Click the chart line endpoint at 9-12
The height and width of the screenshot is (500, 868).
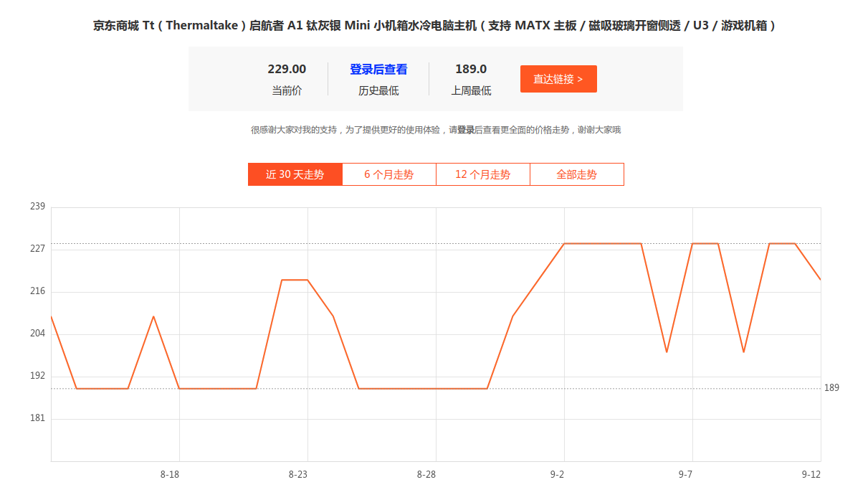tap(820, 280)
